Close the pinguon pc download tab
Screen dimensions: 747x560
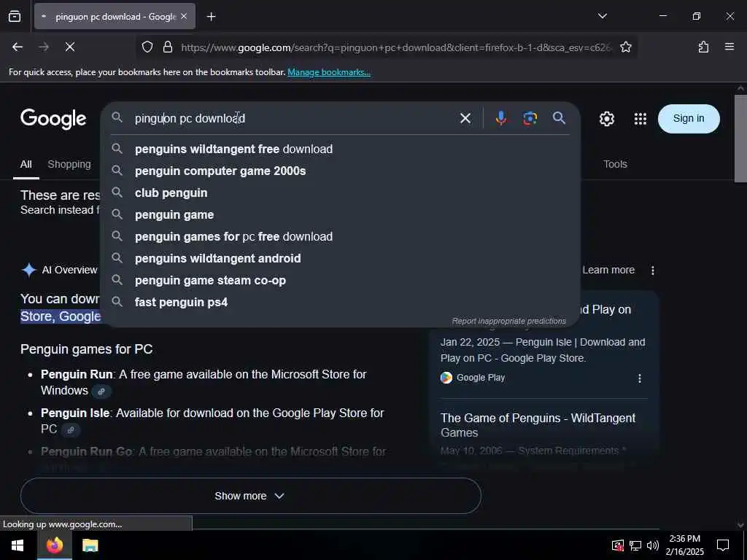click(184, 17)
